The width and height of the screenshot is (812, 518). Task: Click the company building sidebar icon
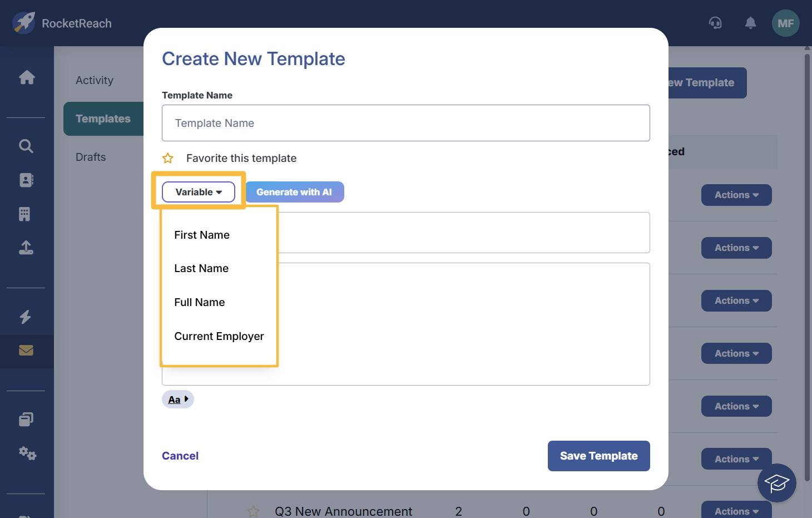(24, 214)
